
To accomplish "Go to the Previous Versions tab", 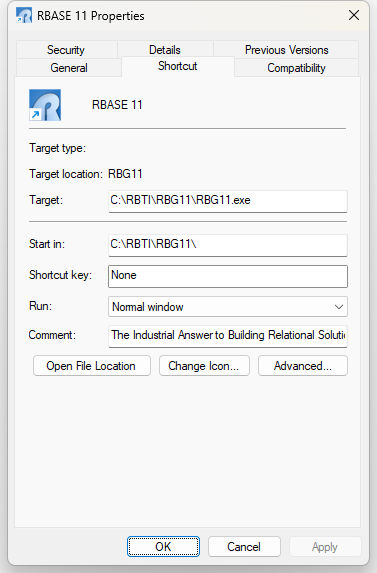I will (x=286, y=50).
